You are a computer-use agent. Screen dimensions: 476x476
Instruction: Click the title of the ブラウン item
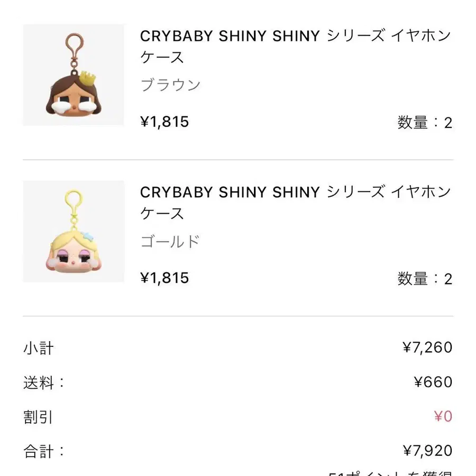click(x=295, y=47)
